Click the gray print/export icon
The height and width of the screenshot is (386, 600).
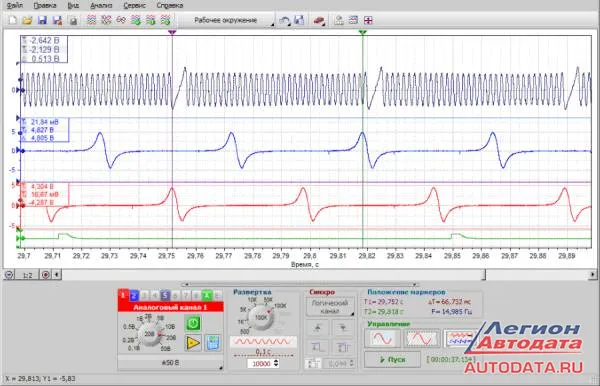pyautogui.click(x=73, y=21)
